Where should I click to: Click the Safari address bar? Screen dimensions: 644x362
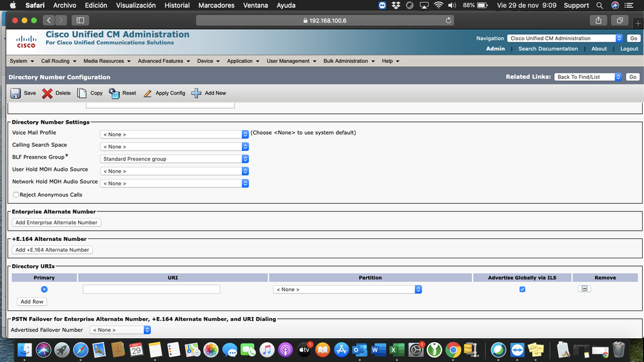tap(325, 21)
